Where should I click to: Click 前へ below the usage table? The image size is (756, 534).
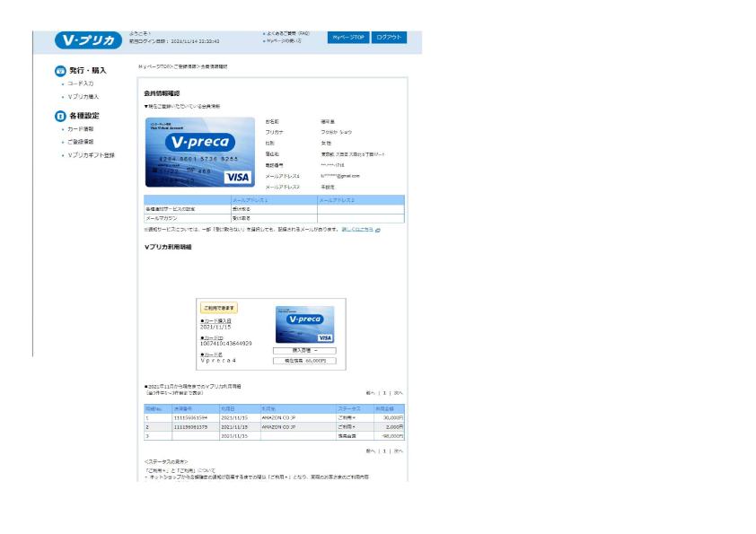tap(371, 450)
